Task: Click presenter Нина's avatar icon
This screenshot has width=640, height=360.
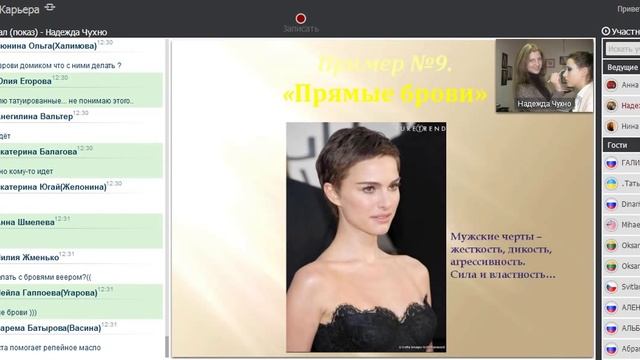Action: pyautogui.click(x=611, y=126)
